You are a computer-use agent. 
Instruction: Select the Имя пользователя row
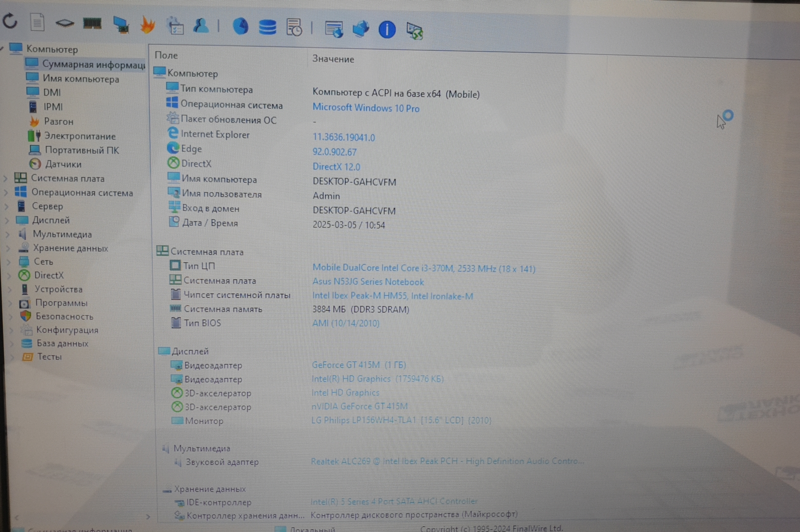click(254, 195)
